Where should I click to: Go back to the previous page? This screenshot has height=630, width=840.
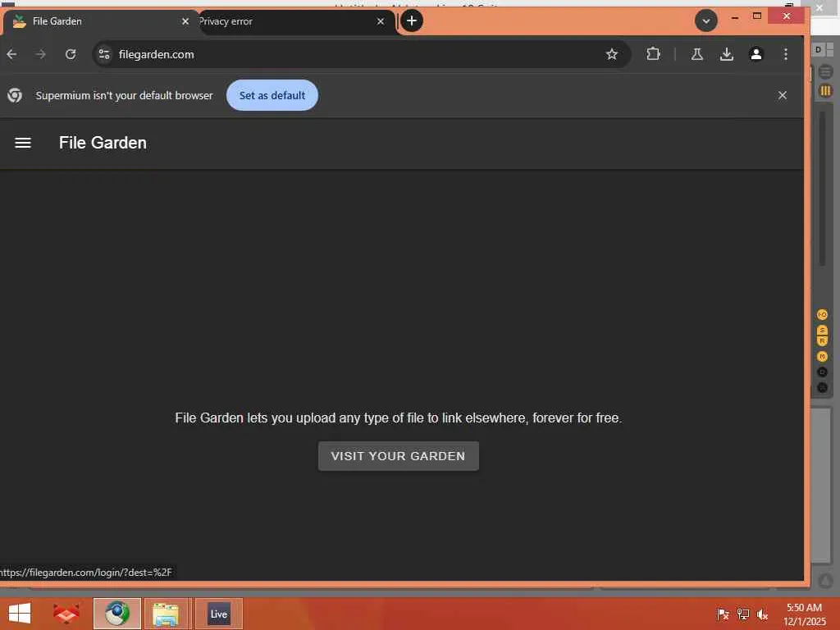11,54
